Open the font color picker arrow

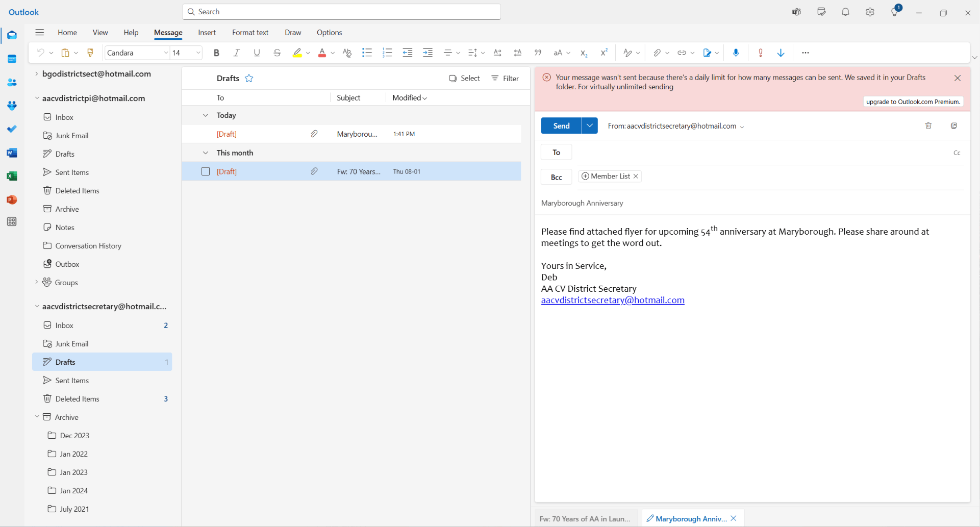(x=333, y=53)
